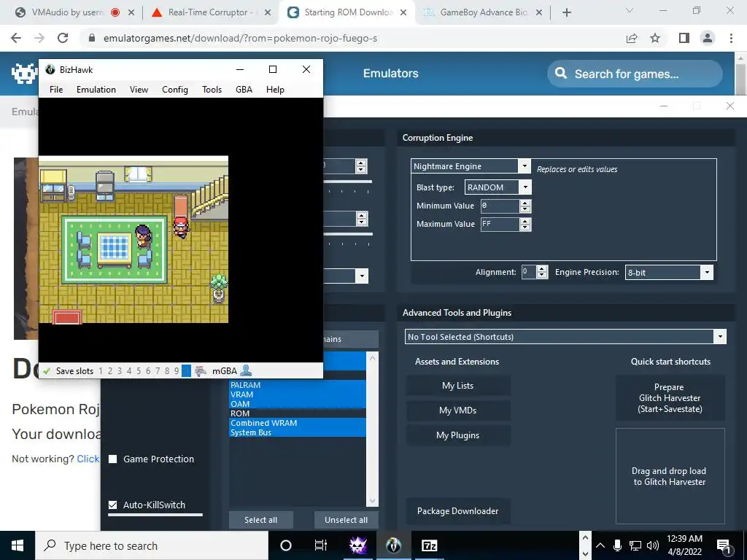Select ROM in the memory domains list

[298, 413]
